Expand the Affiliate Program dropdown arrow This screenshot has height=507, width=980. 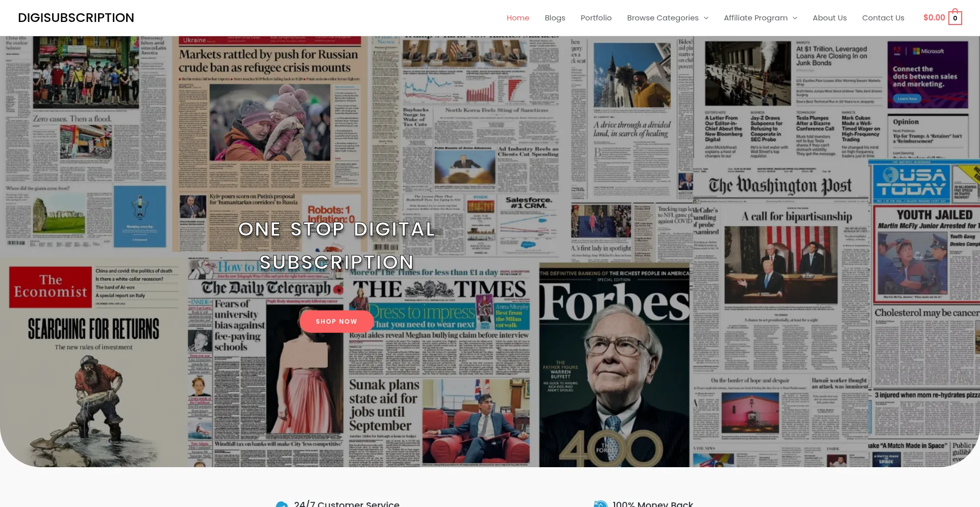tap(795, 18)
